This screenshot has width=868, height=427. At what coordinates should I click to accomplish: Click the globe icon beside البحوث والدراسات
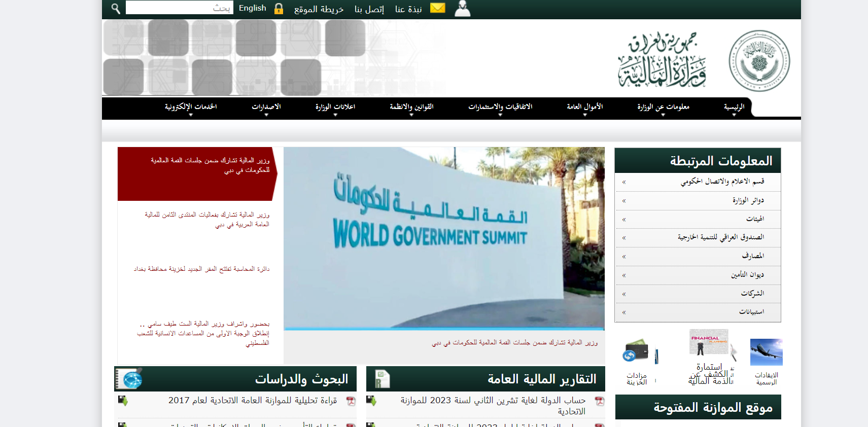click(129, 379)
